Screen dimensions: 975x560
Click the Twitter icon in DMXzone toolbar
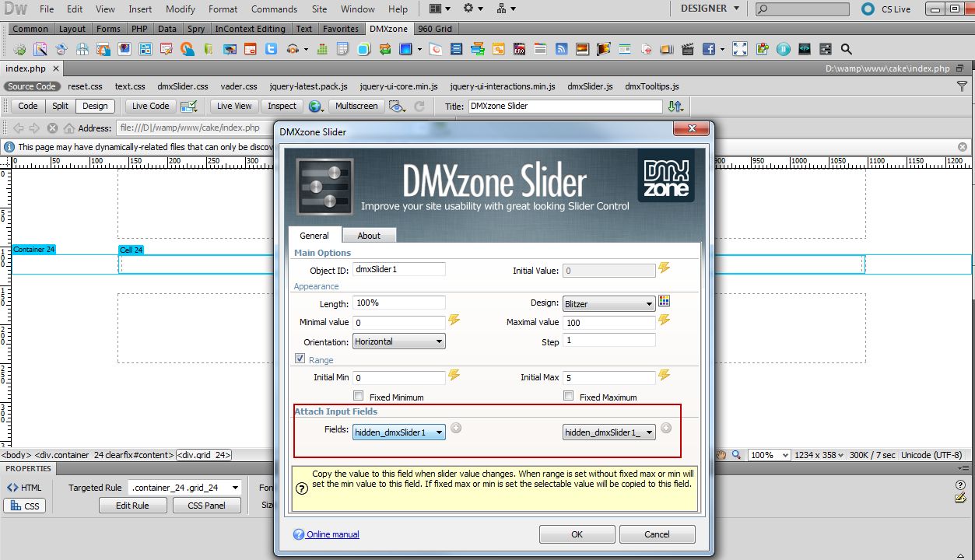tap(271, 49)
